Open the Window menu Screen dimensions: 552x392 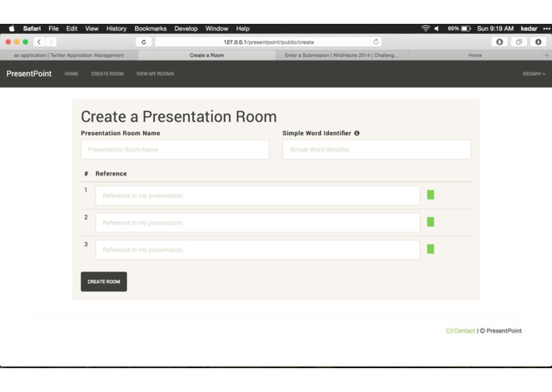pos(217,29)
